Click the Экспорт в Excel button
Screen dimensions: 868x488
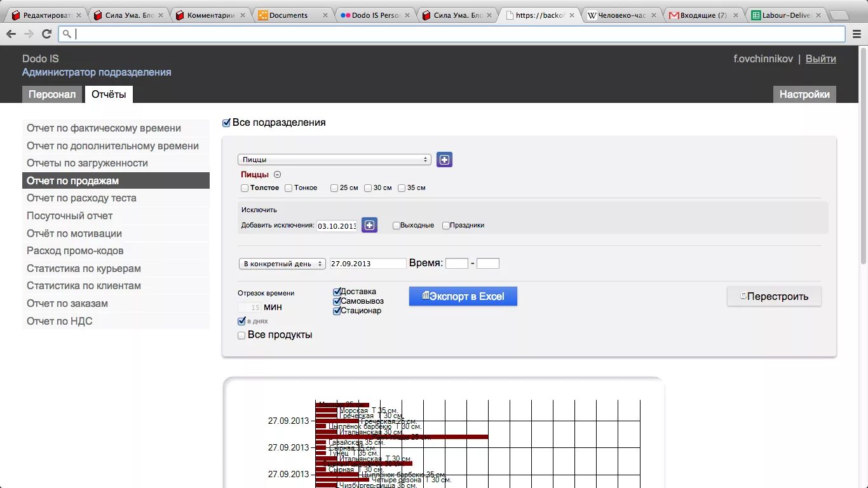tap(463, 296)
